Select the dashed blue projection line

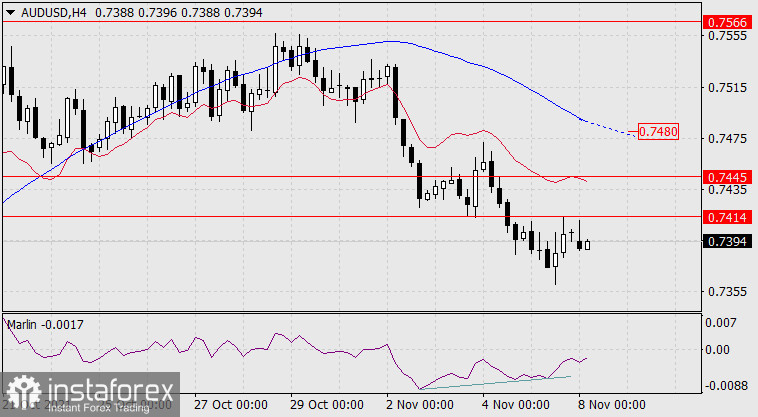608,129
